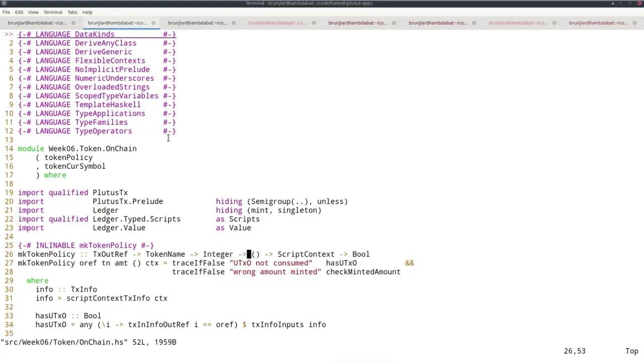Open the Help menu

pyautogui.click(x=88, y=12)
